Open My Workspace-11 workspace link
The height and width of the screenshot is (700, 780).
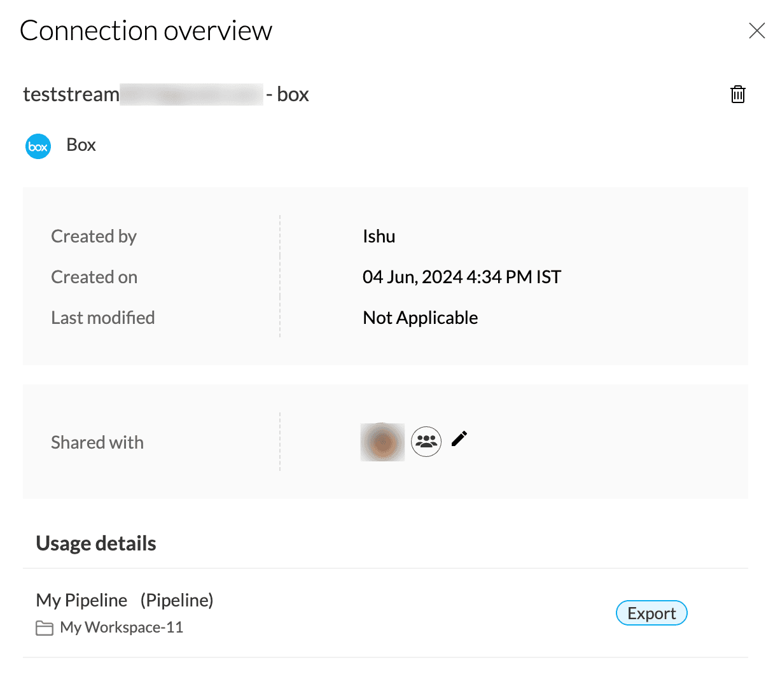coord(122,627)
